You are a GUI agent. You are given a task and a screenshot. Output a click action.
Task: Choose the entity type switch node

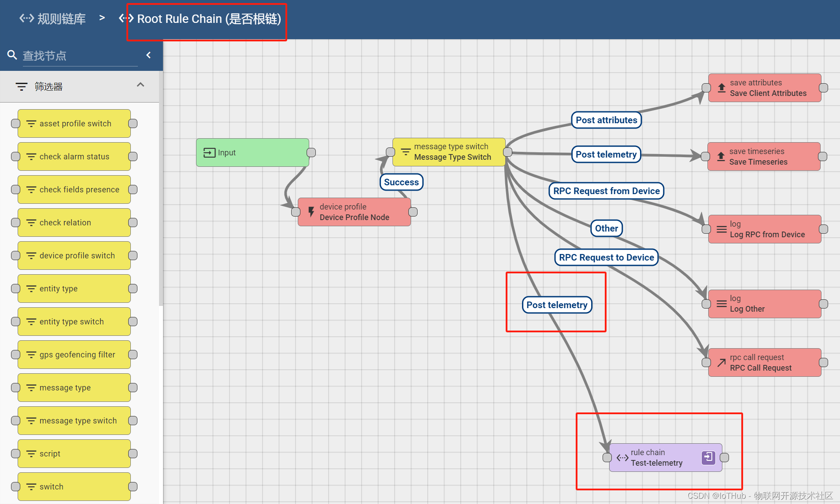[74, 322]
